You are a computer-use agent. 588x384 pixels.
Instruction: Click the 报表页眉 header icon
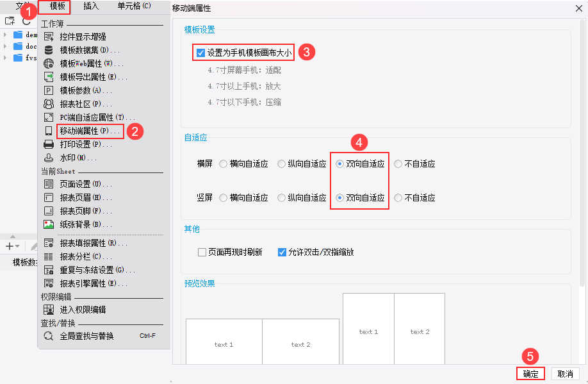pyautogui.click(x=49, y=197)
